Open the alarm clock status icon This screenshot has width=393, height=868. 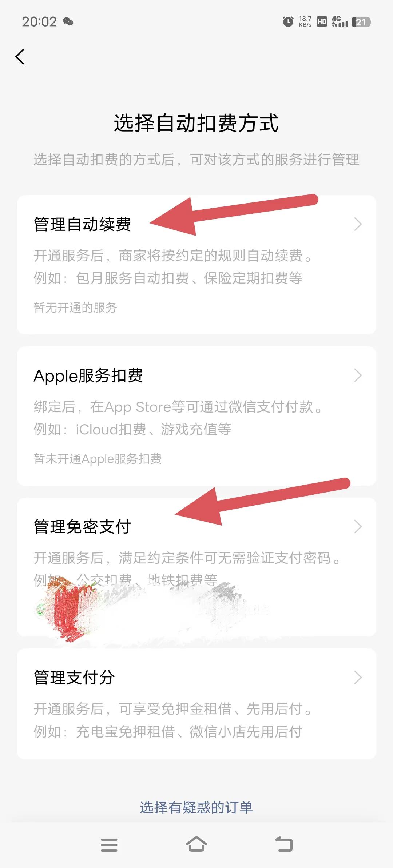(x=288, y=22)
